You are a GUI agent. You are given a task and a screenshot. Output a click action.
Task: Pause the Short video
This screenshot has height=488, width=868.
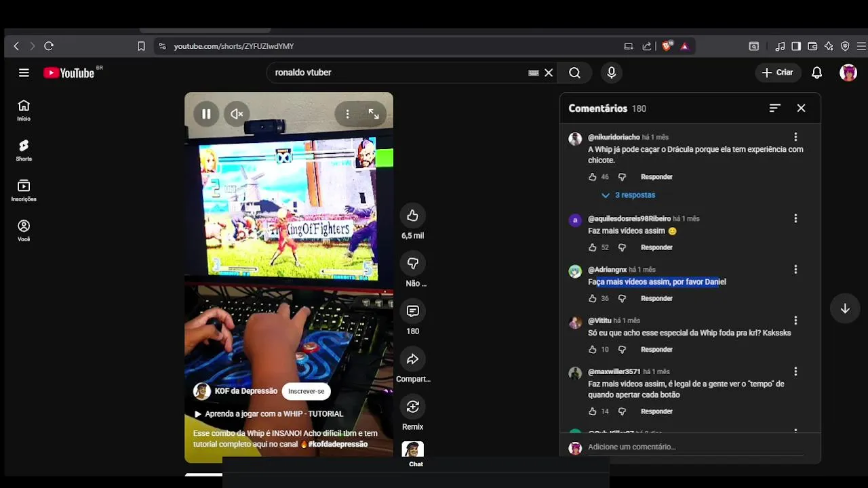(206, 114)
